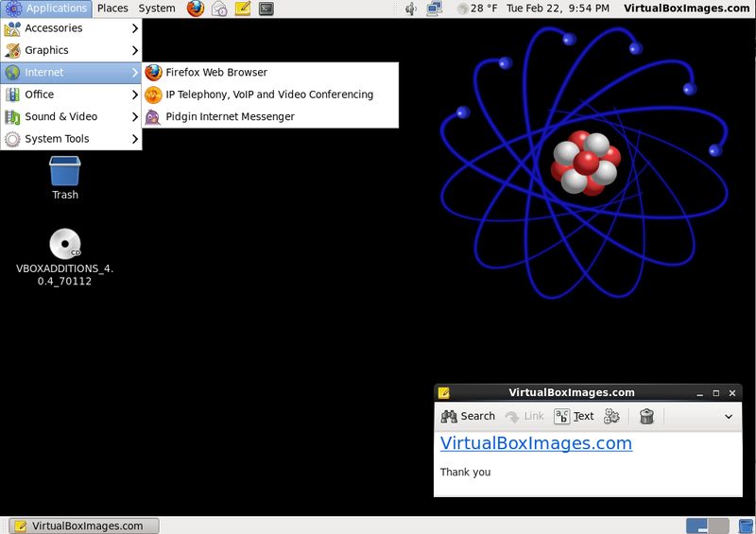This screenshot has width=756, height=534.
Task: Open the 28 °F weather indicator
Action: pyautogui.click(x=477, y=9)
